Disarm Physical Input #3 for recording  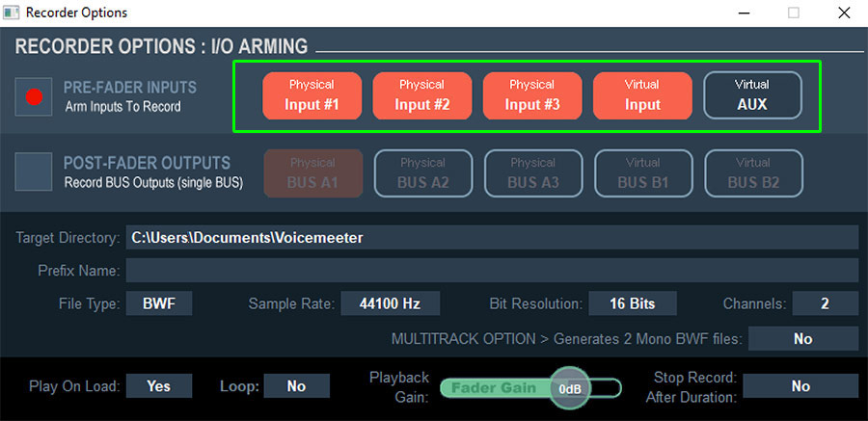pyautogui.click(x=532, y=95)
